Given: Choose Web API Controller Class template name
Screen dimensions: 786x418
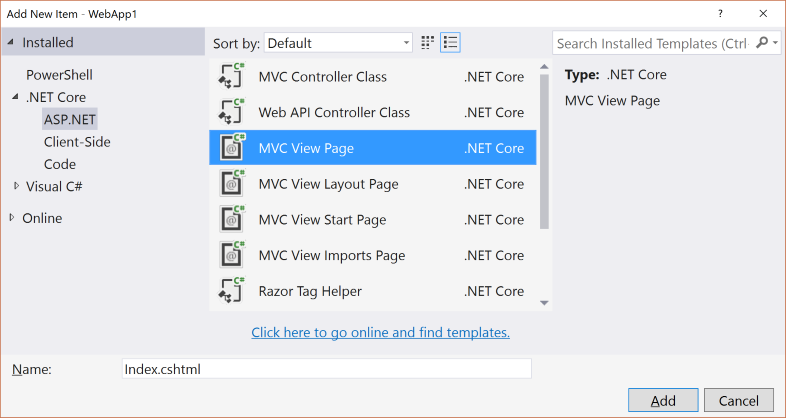Looking at the screenshot, I should (x=334, y=112).
